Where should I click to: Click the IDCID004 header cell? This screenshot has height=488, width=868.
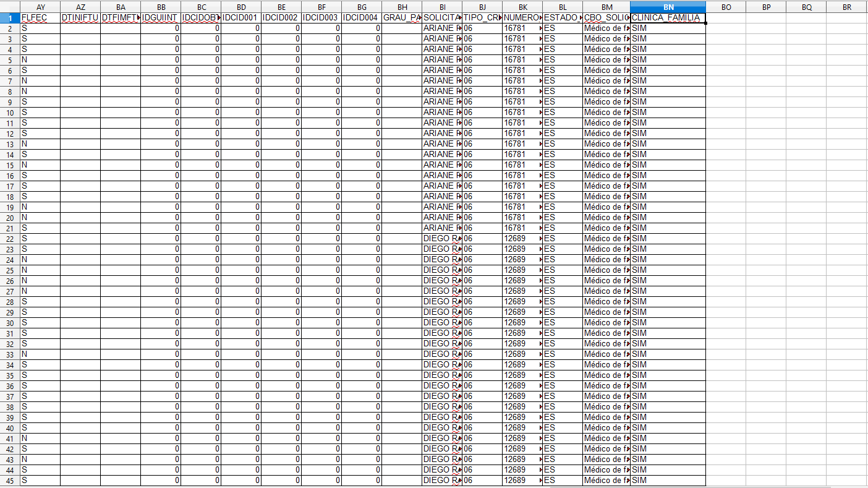(362, 18)
